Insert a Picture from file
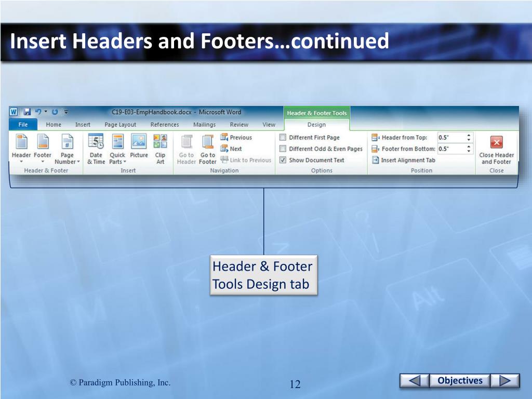Screen dimensions: 532x399 [x=139, y=146]
